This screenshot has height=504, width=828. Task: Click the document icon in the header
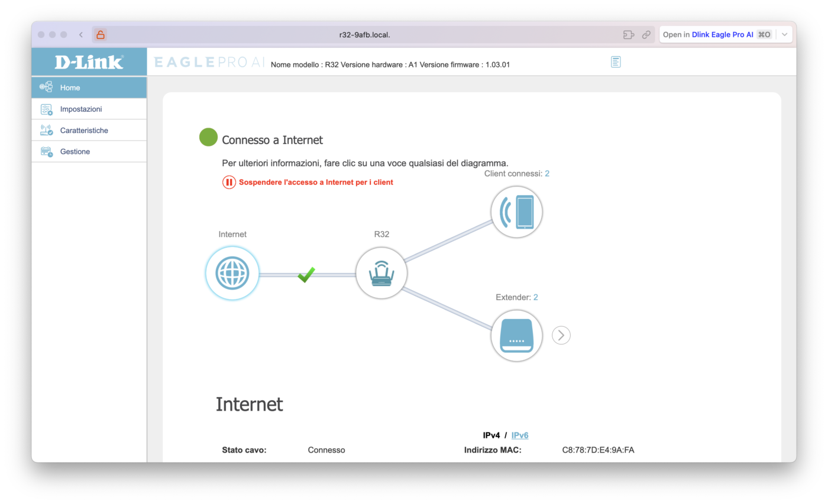click(x=616, y=62)
